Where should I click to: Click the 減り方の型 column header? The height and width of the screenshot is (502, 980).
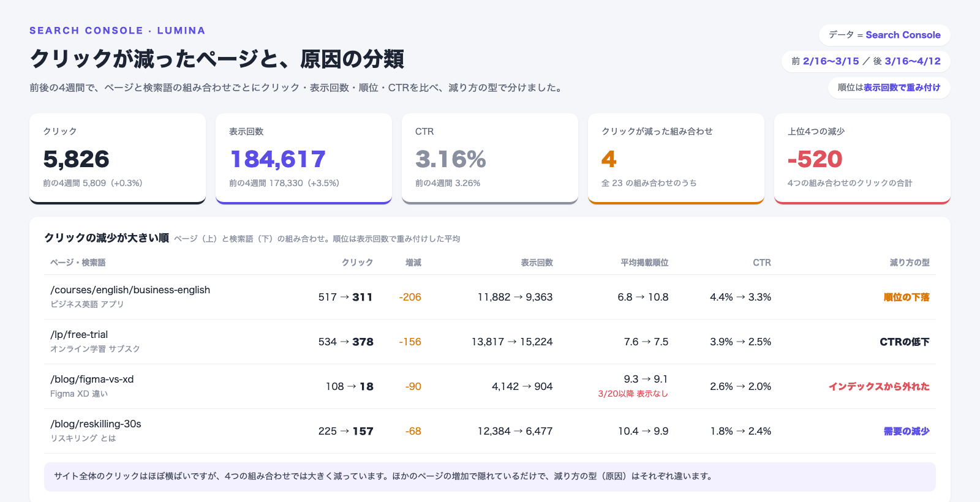(x=910, y=263)
